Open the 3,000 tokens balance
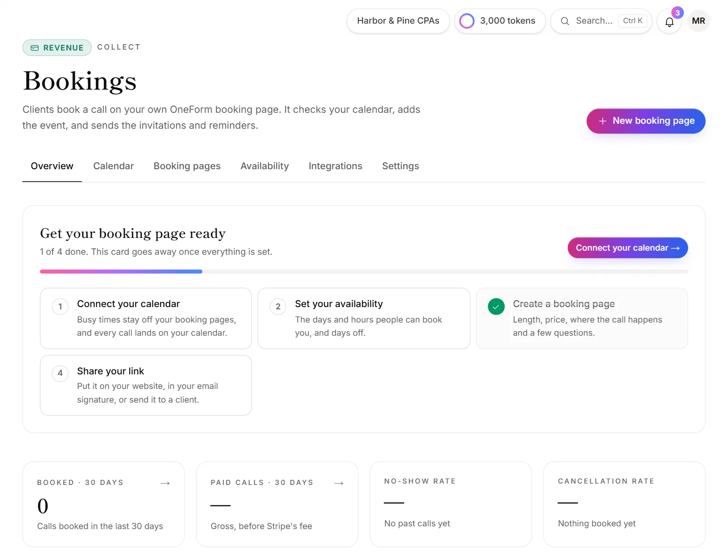Screen dimensions: 728x560 pos(500,21)
